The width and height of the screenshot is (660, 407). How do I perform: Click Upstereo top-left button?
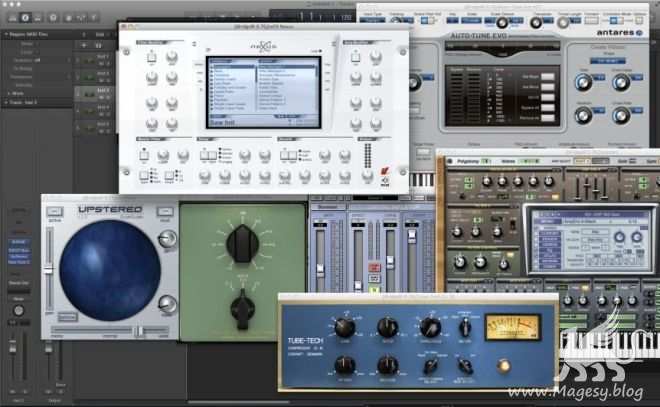[55, 211]
